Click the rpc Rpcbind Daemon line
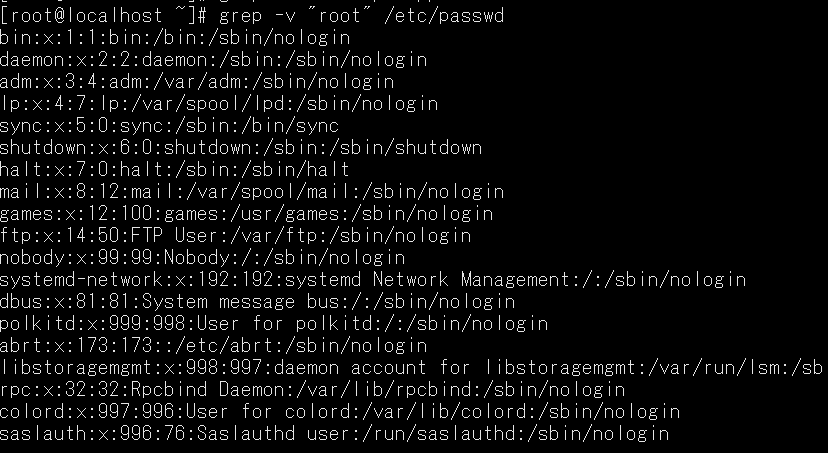The width and height of the screenshot is (828, 453). click(313, 390)
